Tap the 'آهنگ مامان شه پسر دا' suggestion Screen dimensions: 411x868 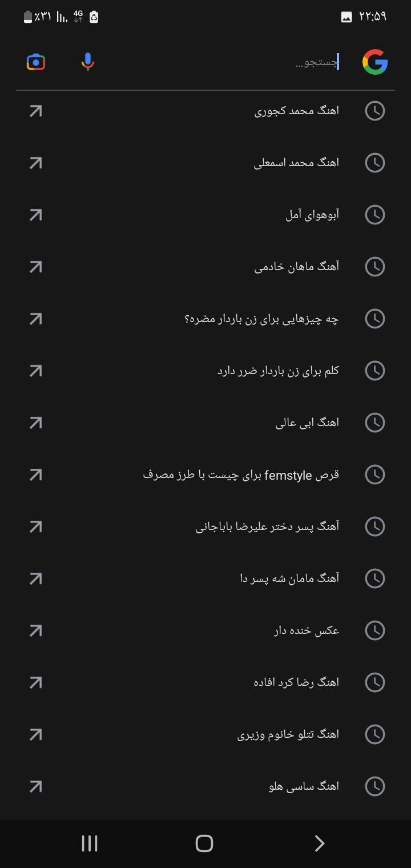289,578
